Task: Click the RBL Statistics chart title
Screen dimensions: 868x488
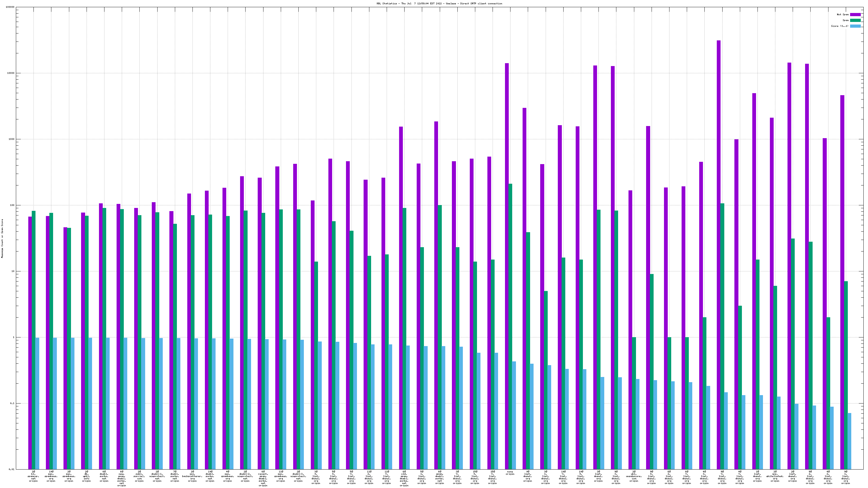Action: (439, 3)
